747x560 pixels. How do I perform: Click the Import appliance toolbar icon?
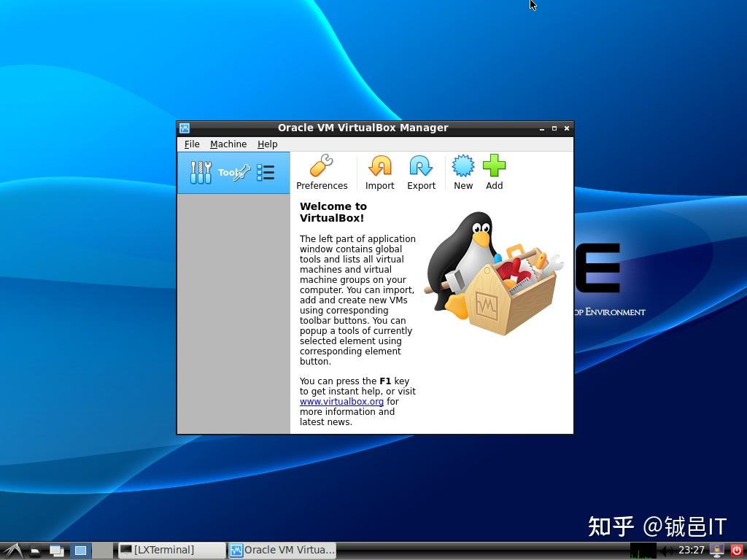[x=379, y=171]
